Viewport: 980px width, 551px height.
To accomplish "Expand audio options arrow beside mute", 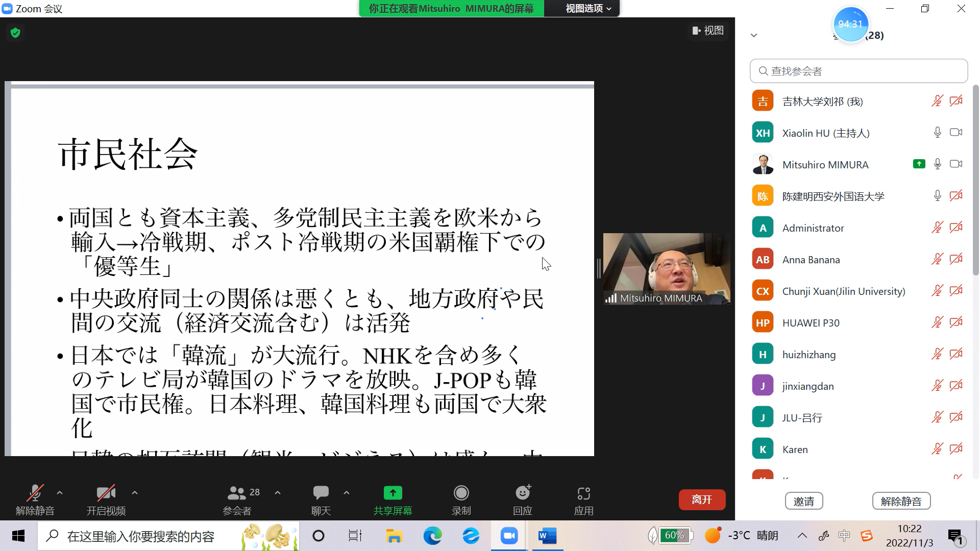I will pyautogui.click(x=60, y=493).
